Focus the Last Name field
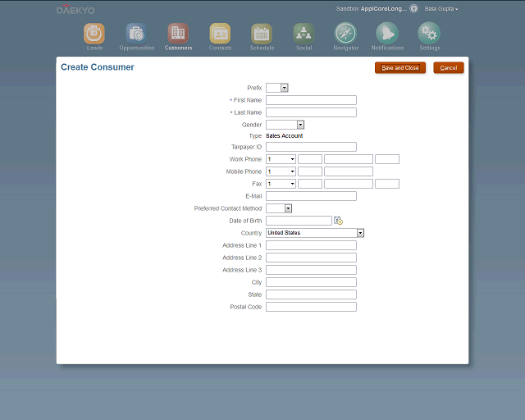This screenshot has width=525, height=420. pyautogui.click(x=311, y=112)
